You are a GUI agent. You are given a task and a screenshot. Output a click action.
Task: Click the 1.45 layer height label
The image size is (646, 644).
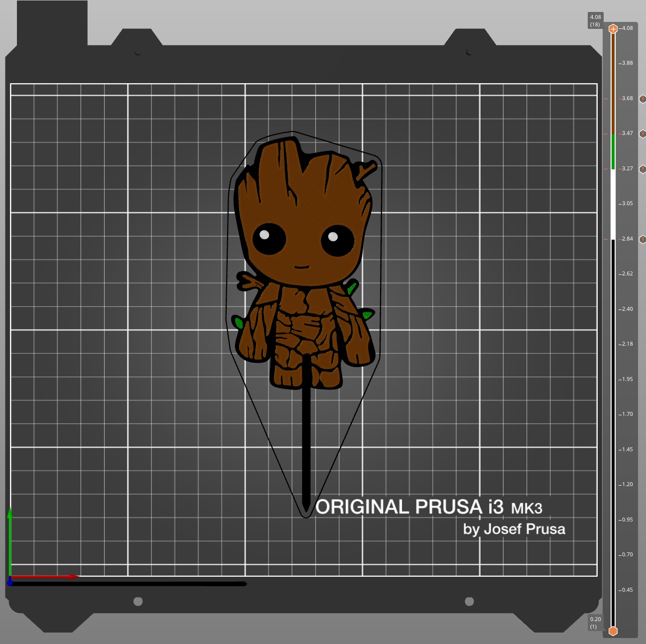coord(627,450)
